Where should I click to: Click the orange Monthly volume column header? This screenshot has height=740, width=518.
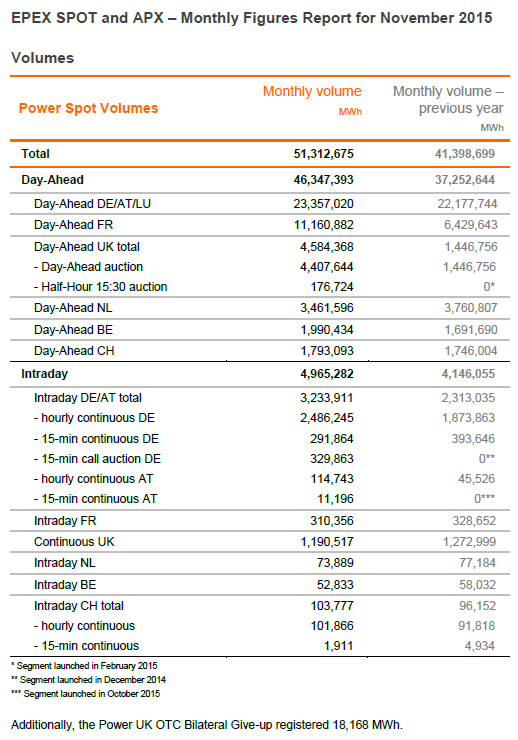(312, 91)
